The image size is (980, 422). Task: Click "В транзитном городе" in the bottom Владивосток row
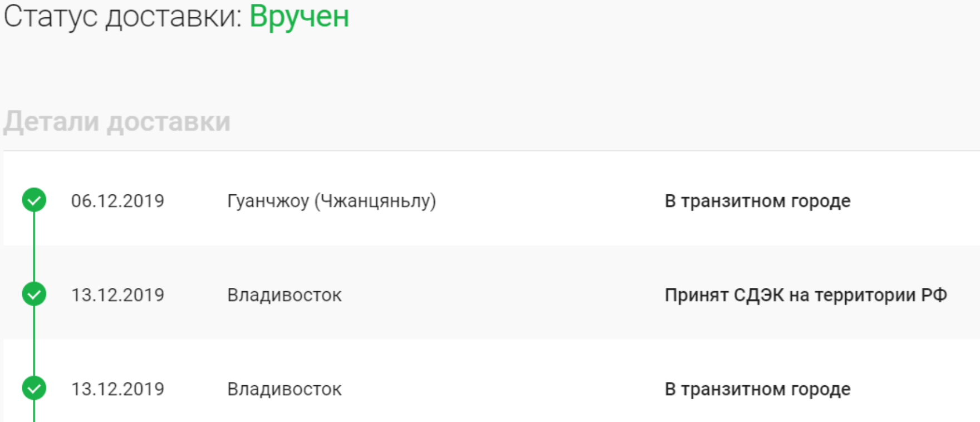757,389
